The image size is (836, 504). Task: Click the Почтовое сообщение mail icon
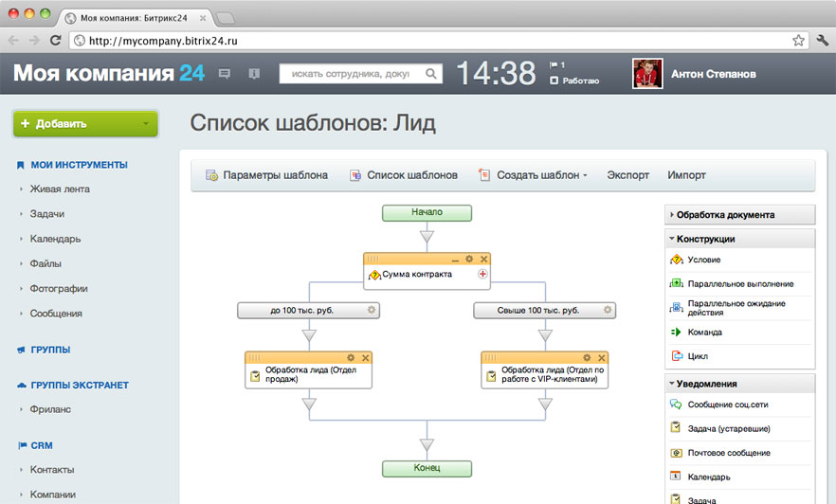click(676, 453)
